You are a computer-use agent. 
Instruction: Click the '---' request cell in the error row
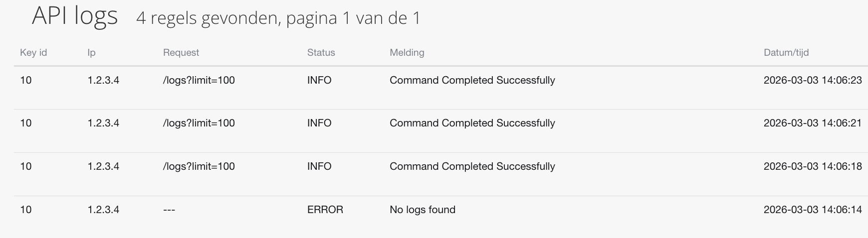click(169, 210)
